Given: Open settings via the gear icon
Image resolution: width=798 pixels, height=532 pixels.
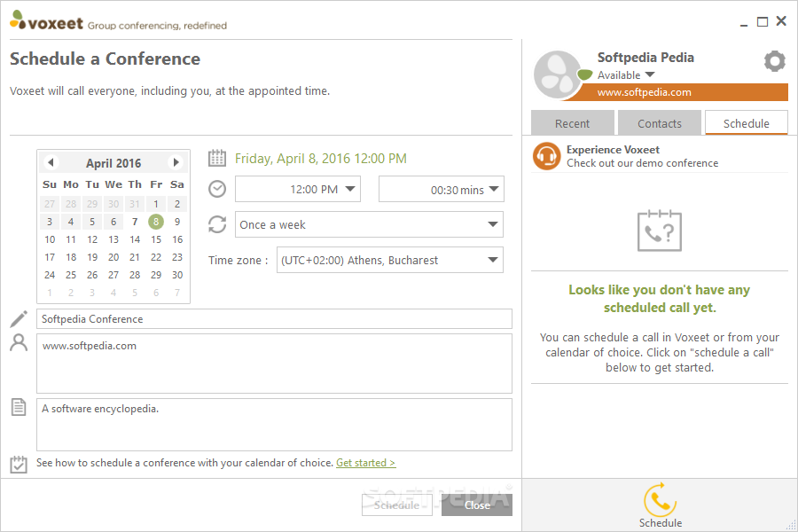Looking at the screenshot, I should pos(775,61).
